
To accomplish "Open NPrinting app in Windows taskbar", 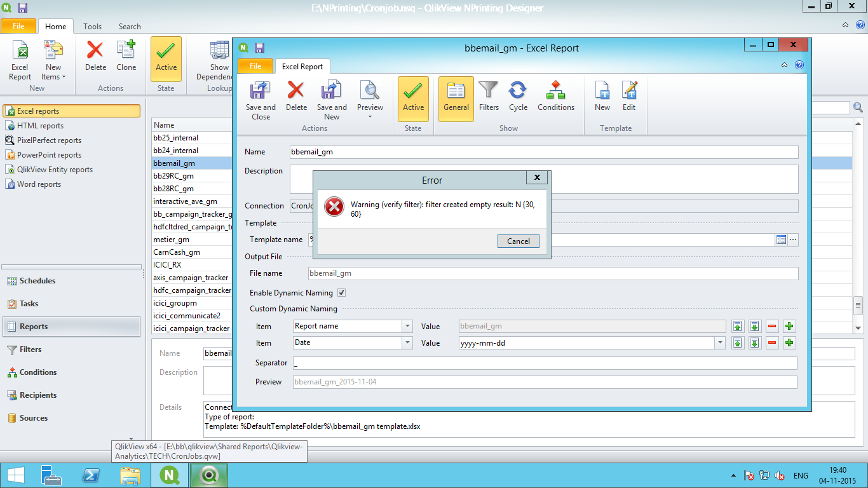I will 169,475.
